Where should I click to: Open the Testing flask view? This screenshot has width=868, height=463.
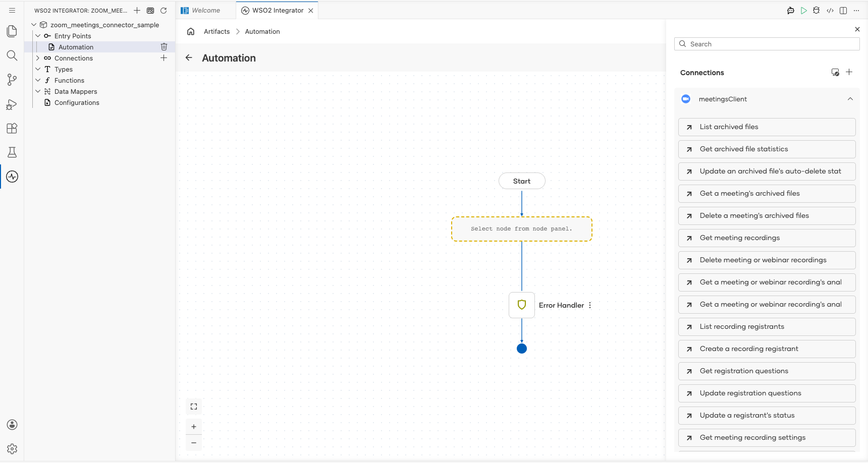tap(12, 152)
